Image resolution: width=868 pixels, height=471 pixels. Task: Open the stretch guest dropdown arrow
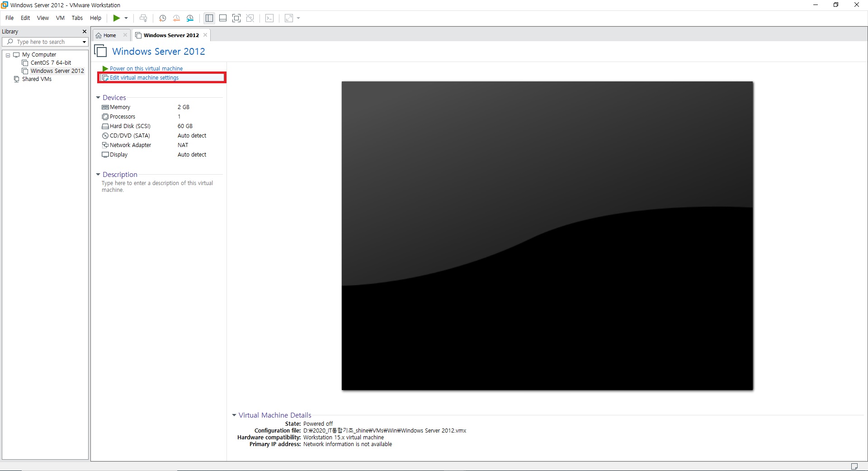298,18
